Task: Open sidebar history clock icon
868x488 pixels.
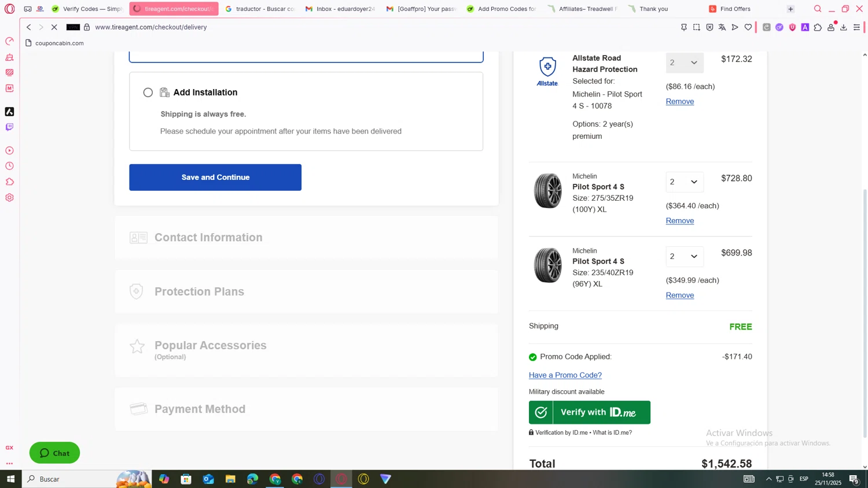Action: (9, 166)
